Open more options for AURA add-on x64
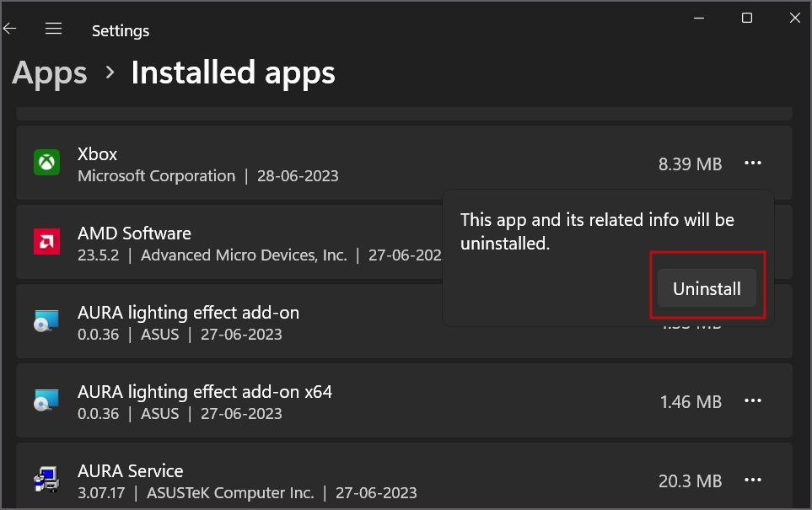This screenshot has width=812, height=510. (753, 401)
